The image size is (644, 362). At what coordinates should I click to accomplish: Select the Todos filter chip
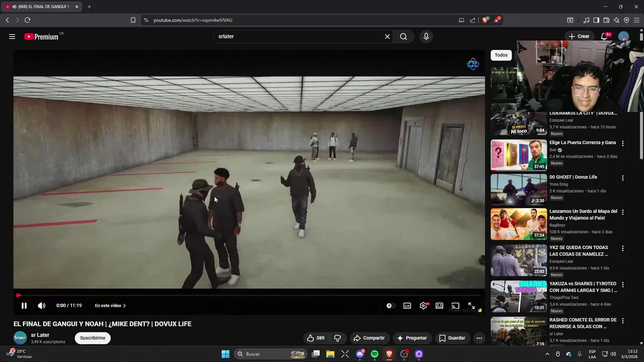[501, 55]
